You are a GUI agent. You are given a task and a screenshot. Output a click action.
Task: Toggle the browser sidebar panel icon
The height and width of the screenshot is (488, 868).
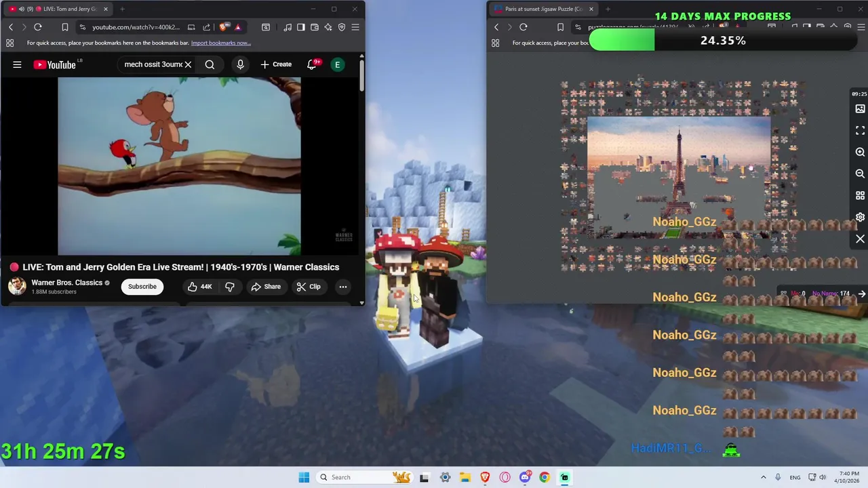tap(301, 27)
